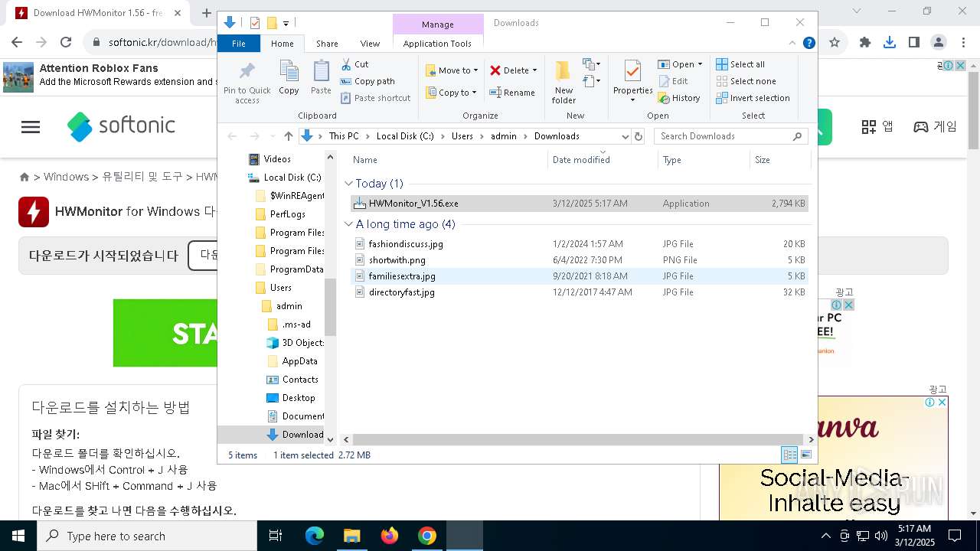Screen dimensions: 980x551
Task: Sort by Date modified column
Action: [x=603, y=160]
